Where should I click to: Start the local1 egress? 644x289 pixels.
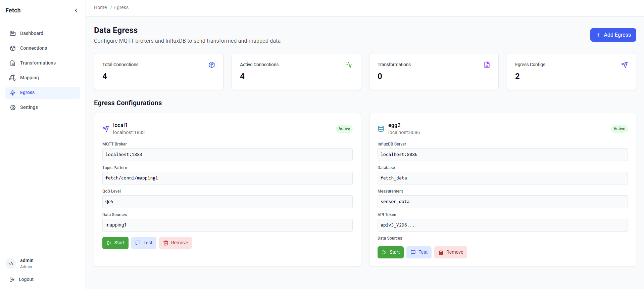tap(115, 243)
